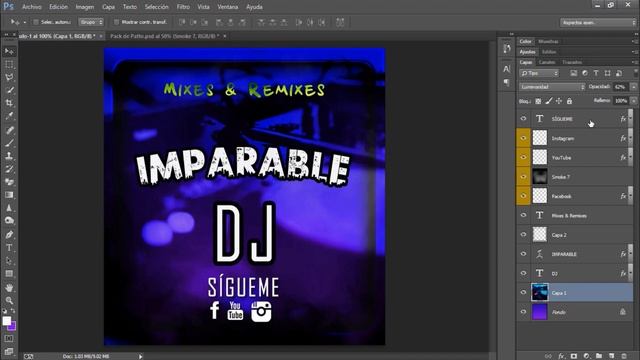Expand the Instagram layer effects arrow
The width and height of the screenshot is (640, 360).
631,138
